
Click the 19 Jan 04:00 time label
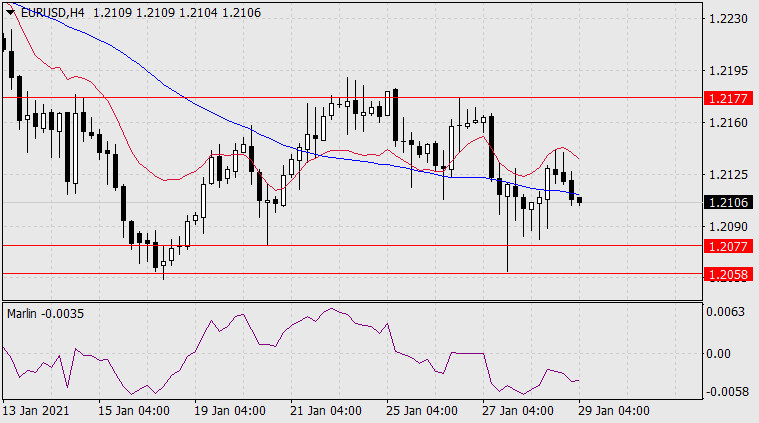tap(229, 411)
